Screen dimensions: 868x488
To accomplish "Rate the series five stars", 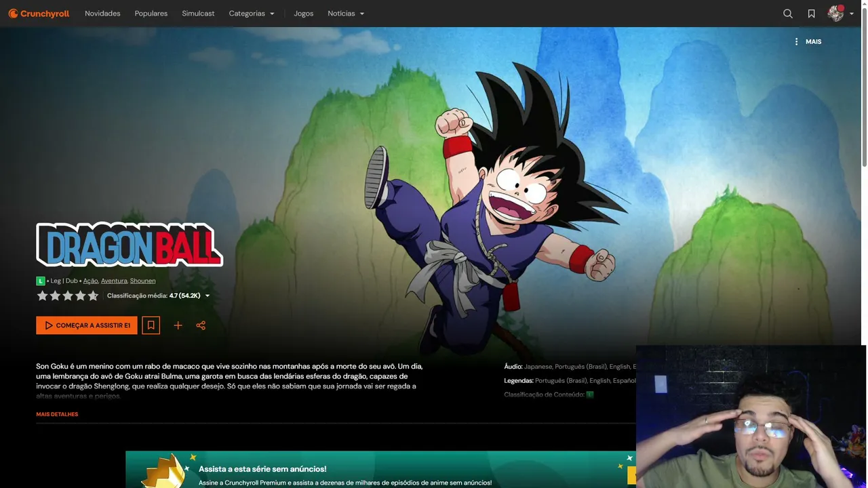I will (94, 296).
